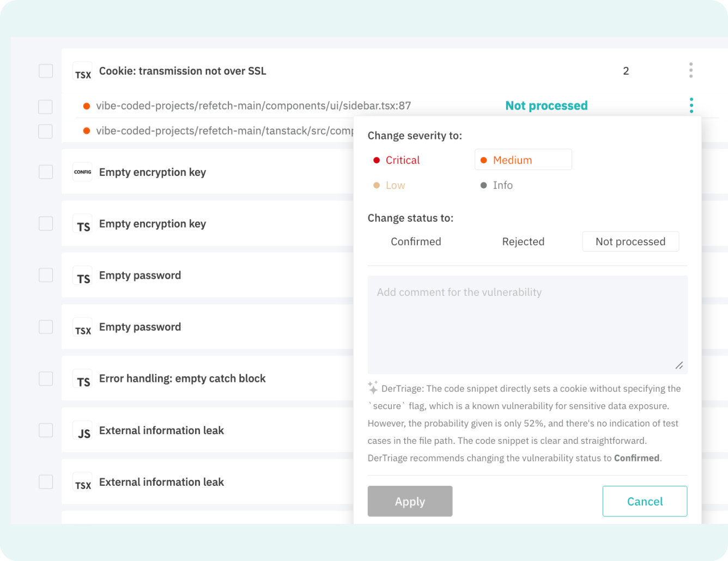Expand the JS External information leak row
The height and width of the screenshot is (561, 728).
click(161, 430)
